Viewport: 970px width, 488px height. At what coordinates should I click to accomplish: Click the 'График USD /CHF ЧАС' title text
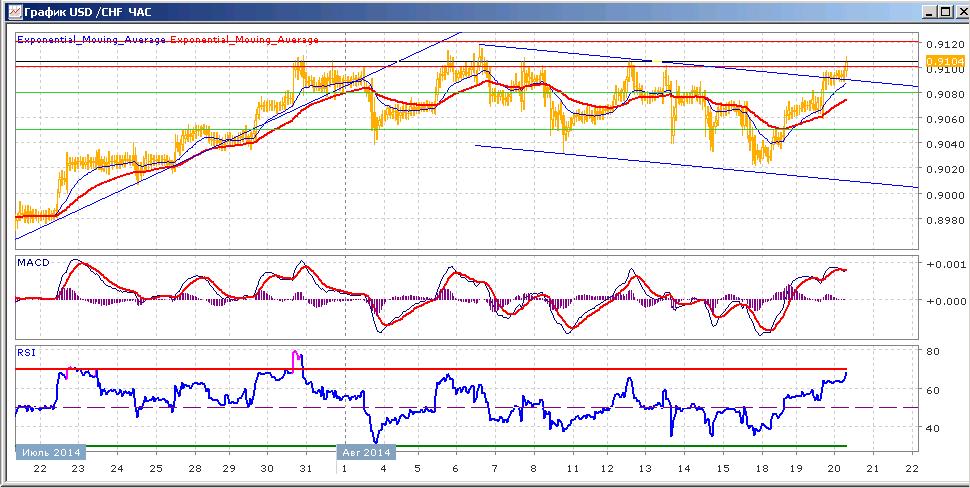click(87, 12)
